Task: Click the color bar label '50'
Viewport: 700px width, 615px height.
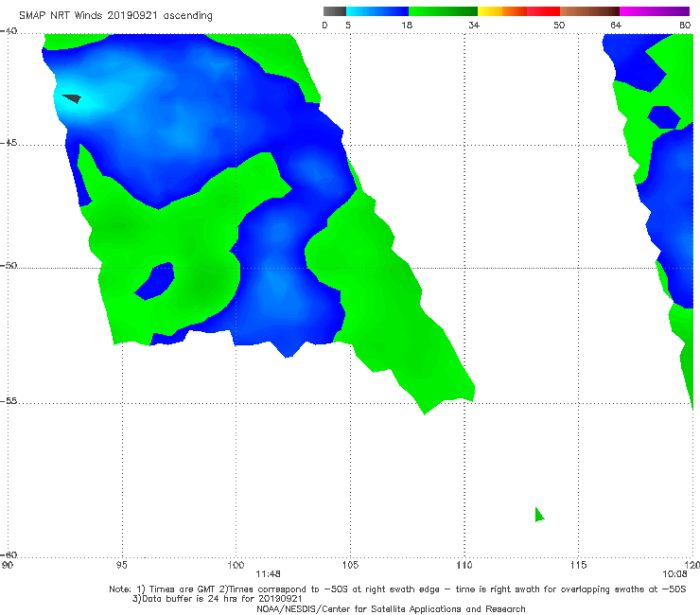Action: 559,25
